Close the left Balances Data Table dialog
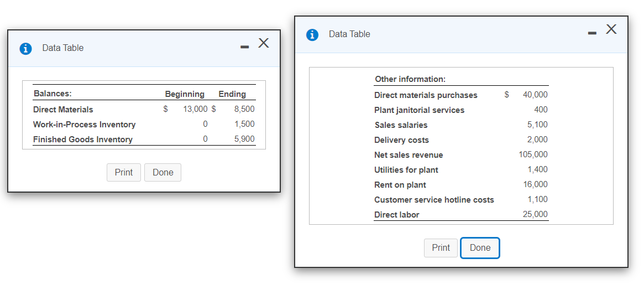Image resolution: width=644 pixels, height=284 pixels. coord(264,43)
